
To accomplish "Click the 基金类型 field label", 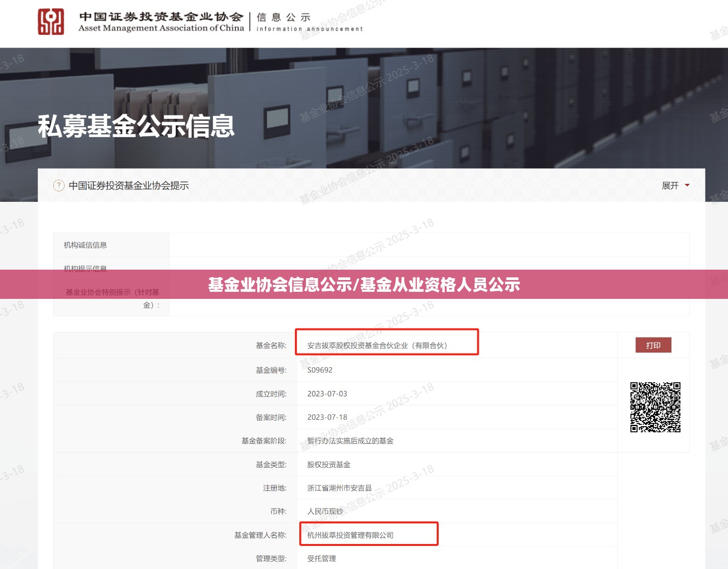I will point(271,464).
